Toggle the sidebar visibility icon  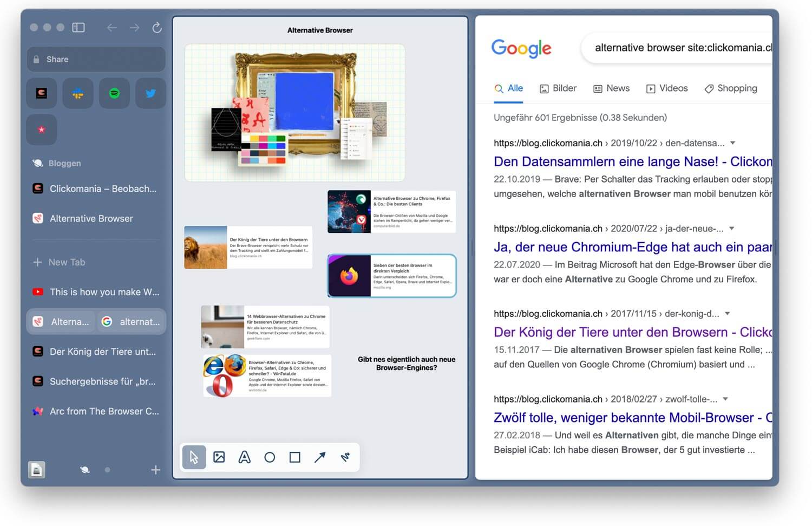tap(78, 28)
